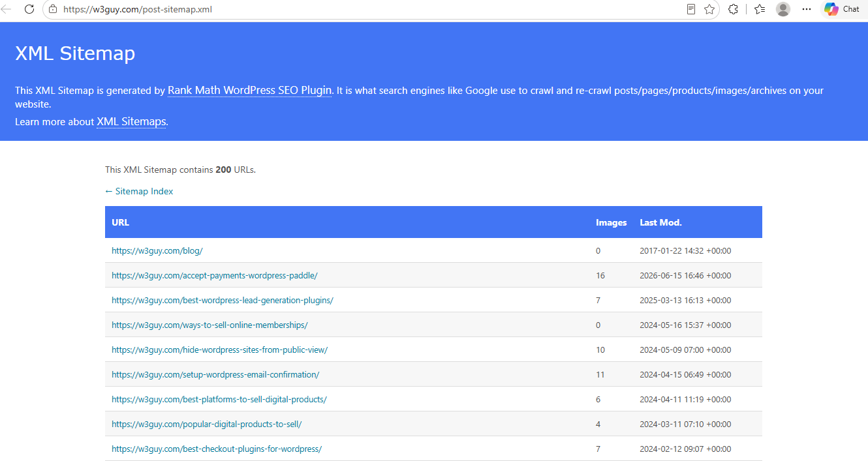The image size is (868, 461).
Task: Click date 2024-04-11 11:19 +00:00
Action: (x=685, y=399)
